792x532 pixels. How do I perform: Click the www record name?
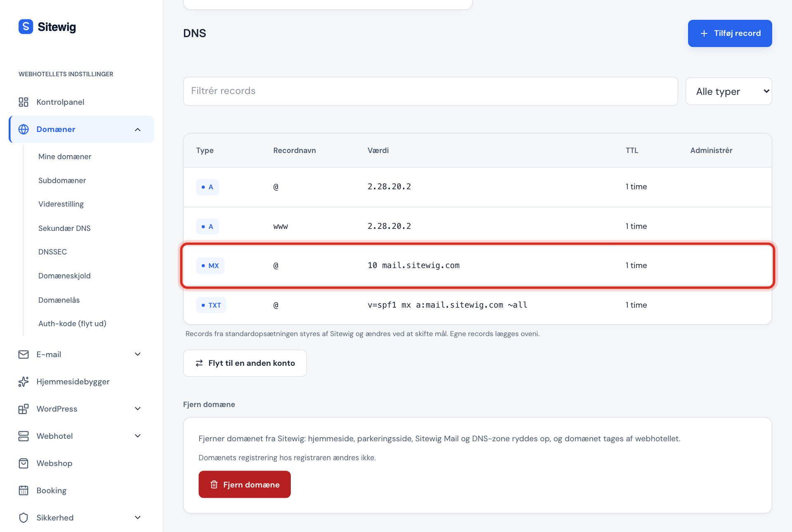point(280,226)
